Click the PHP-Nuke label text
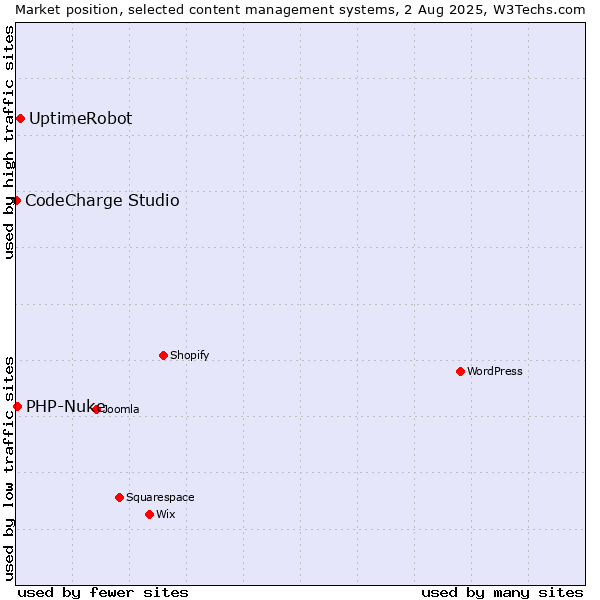The image size is (600, 600). coord(65,406)
